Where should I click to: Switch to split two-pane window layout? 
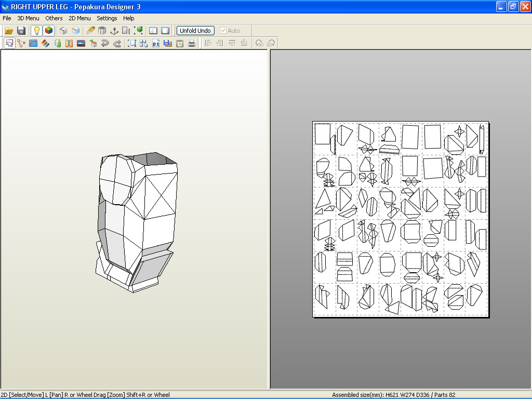153,31
